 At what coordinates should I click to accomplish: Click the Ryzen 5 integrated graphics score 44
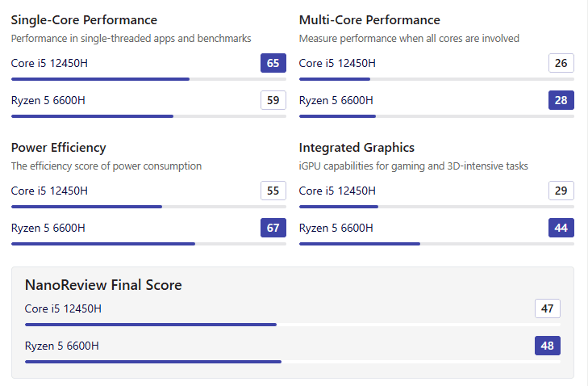pyautogui.click(x=561, y=228)
